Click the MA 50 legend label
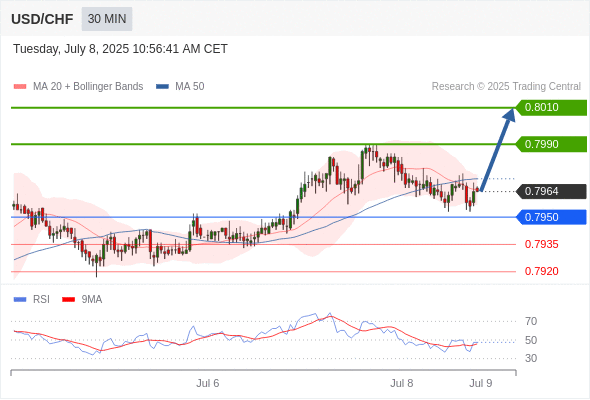The image size is (590, 400). 190,87
